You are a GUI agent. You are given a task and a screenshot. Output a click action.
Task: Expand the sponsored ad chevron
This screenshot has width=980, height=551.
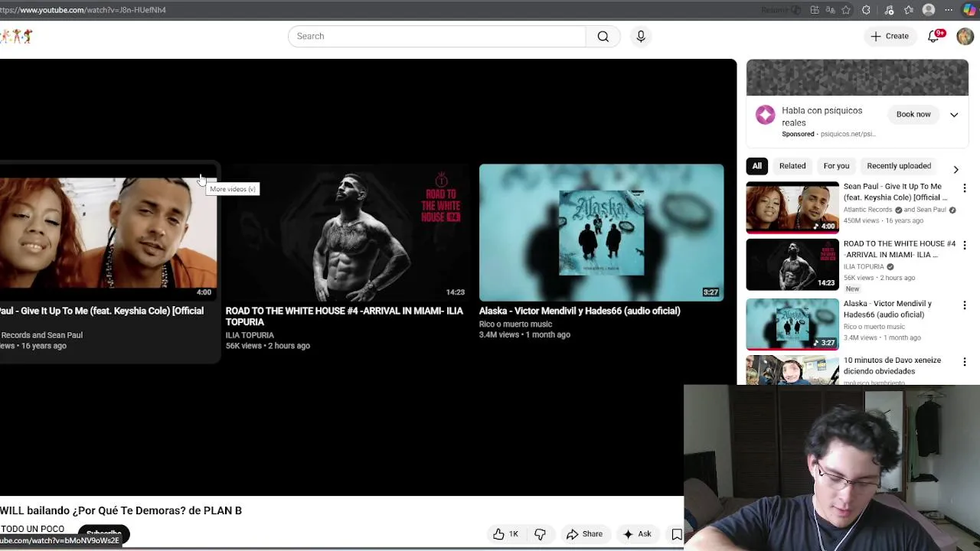tap(954, 115)
